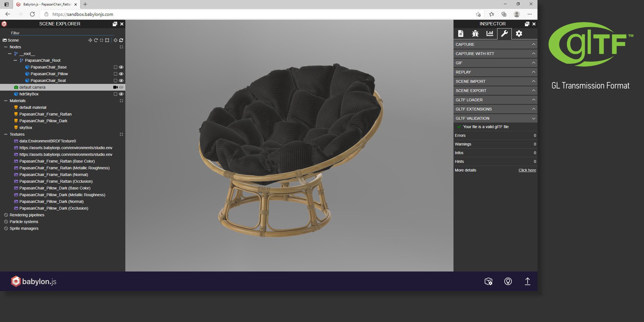The image size is (644, 322).
Task: Collapse the __root__ node
Action: point(10,54)
